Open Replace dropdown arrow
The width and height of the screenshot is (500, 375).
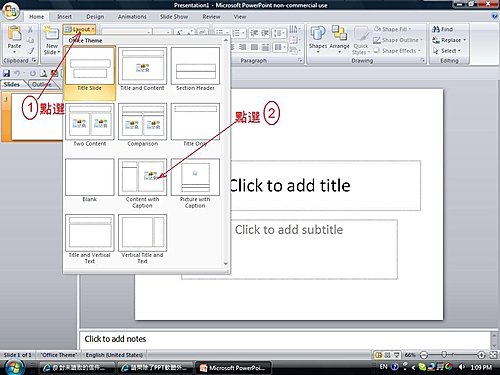click(x=464, y=40)
